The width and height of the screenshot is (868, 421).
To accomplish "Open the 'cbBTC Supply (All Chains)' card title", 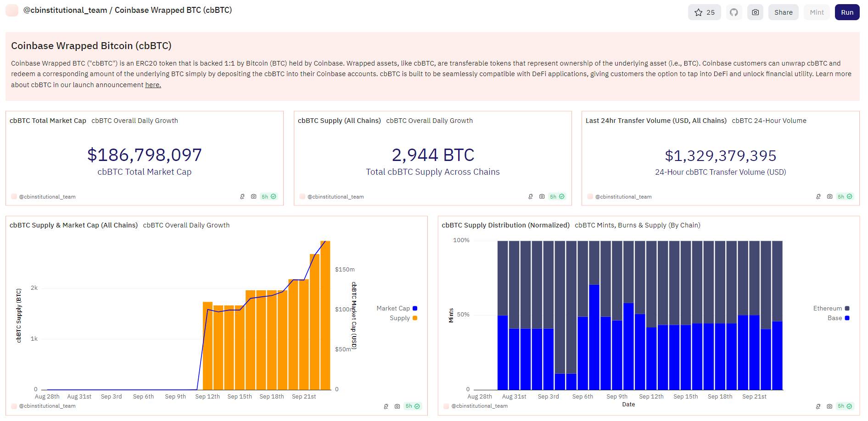I will click(x=339, y=121).
